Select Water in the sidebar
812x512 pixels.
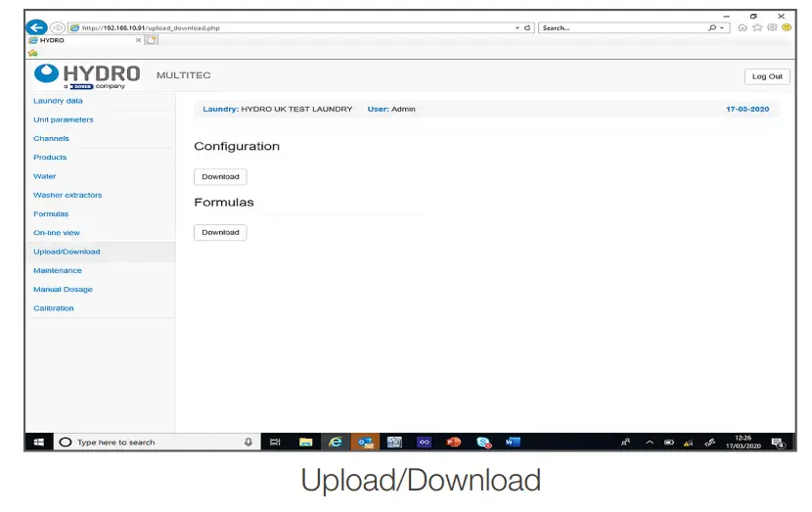click(x=45, y=176)
